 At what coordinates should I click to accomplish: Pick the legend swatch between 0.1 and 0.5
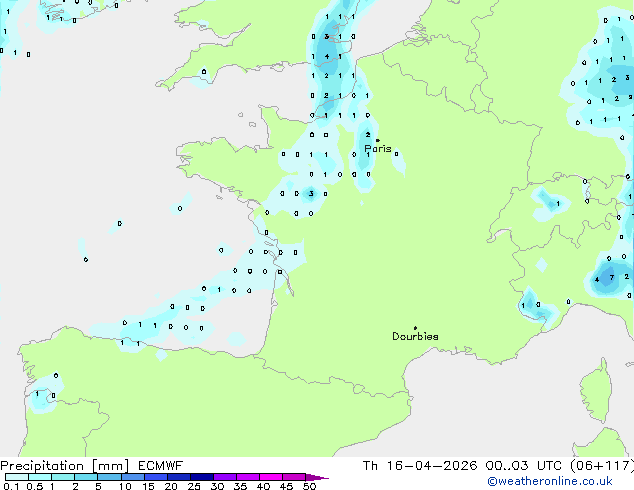(x=17, y=477)
